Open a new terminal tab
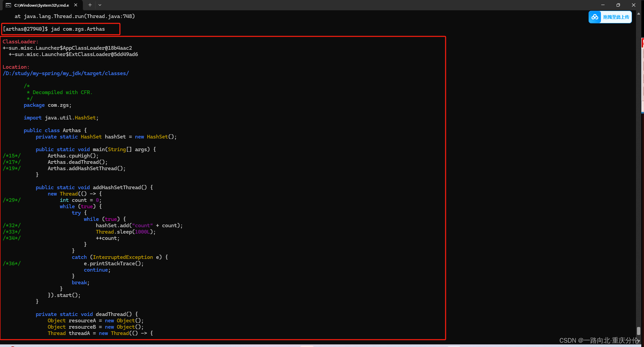This screenshot has width=644, height=347. pyautogui.click(x=90, y=5)
